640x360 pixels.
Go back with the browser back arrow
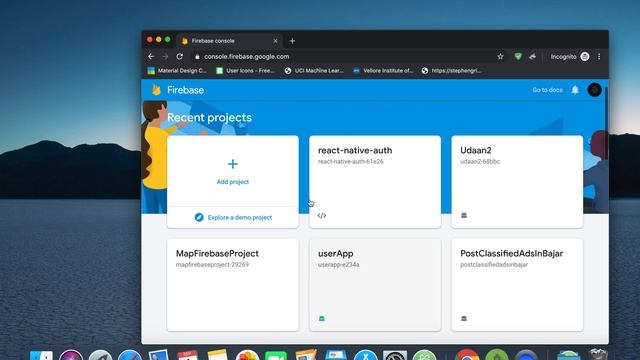point(151,56)
